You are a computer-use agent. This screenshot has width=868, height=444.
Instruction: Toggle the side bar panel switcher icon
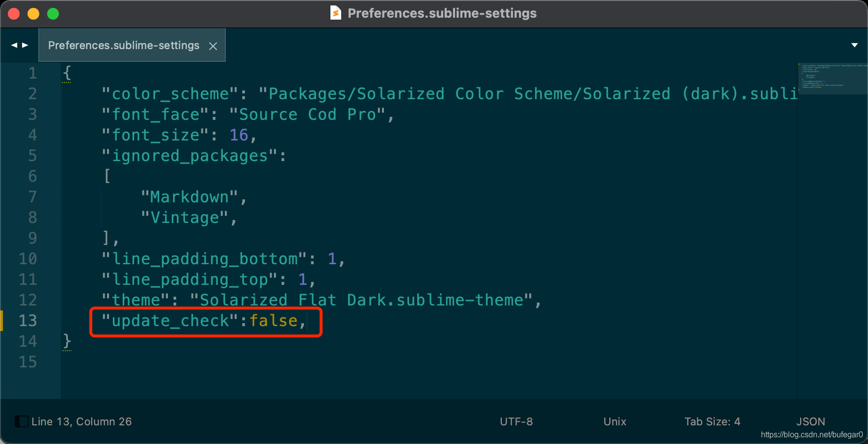[21, 421]
